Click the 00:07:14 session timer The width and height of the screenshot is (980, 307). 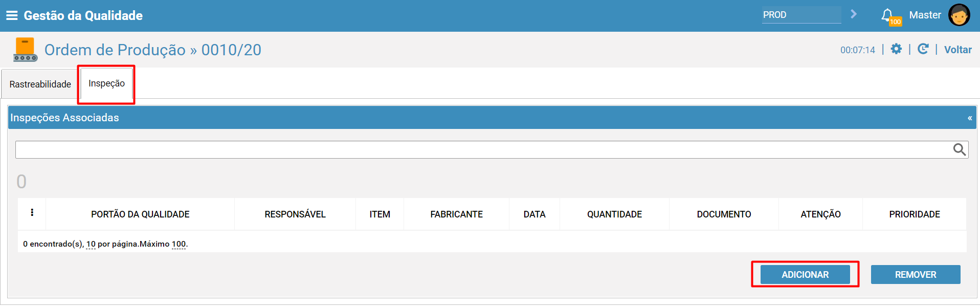coord(858,50)
